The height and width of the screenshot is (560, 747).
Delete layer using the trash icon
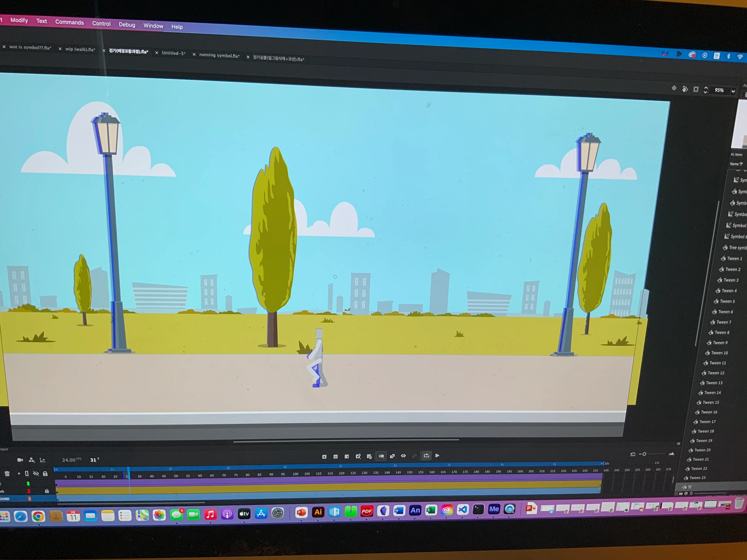click(7, 473)
